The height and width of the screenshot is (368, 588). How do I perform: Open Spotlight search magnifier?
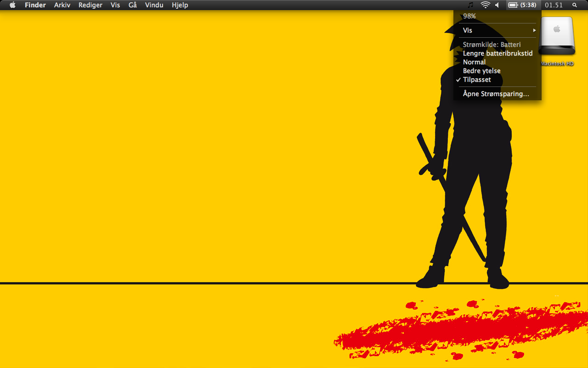pos(575,5)
